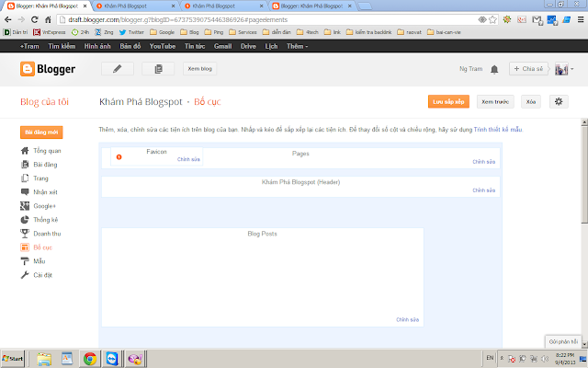
Task: Click the Chia sẻ button
Action: click(x=528, y=69)
